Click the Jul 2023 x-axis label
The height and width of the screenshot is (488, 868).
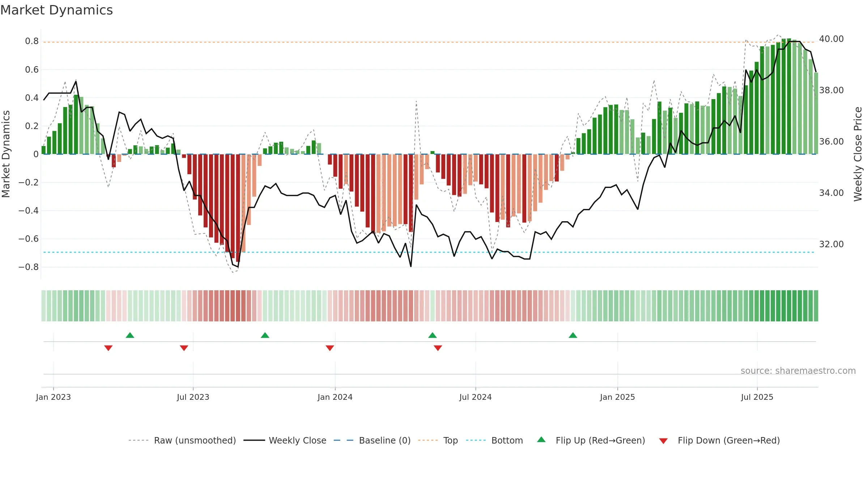193,397
